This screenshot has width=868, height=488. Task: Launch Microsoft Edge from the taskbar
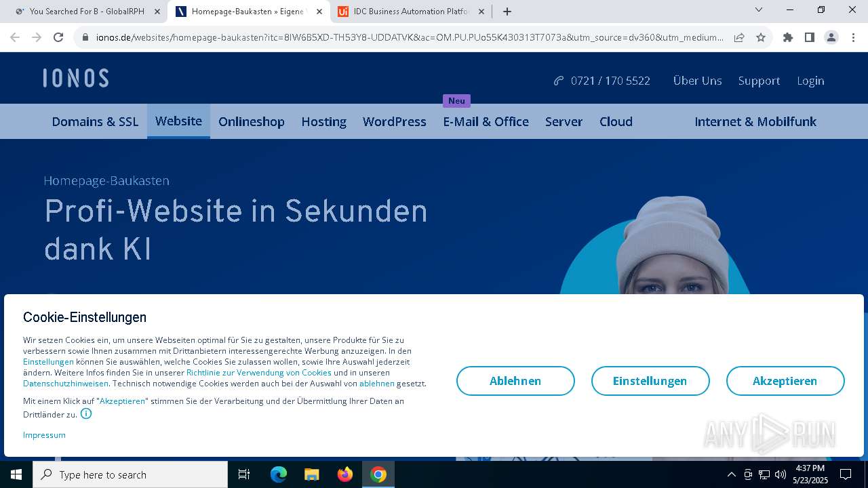pos(279,474)
